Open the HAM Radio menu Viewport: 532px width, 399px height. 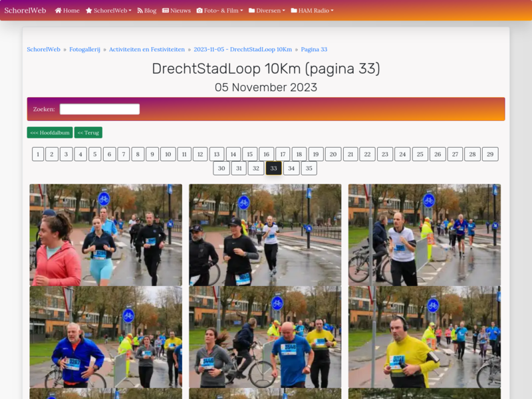pyautogui.click(x=312, y=11)
